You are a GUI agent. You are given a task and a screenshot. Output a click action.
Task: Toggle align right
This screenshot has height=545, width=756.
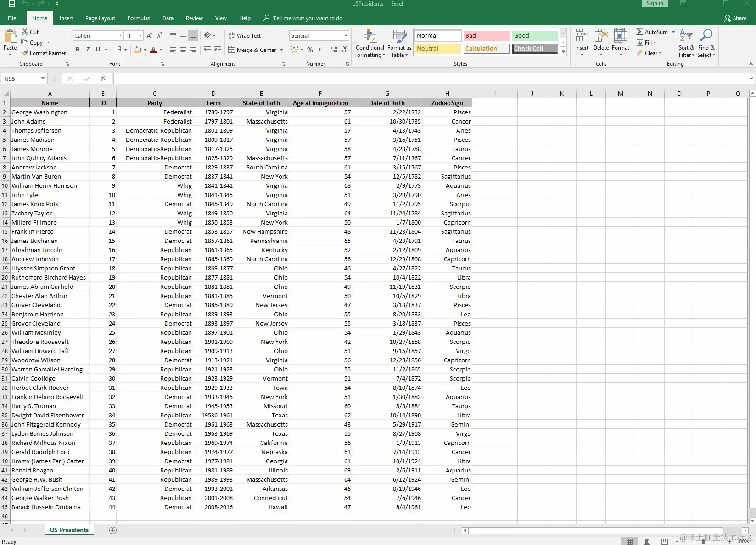[x=193, y=50]
